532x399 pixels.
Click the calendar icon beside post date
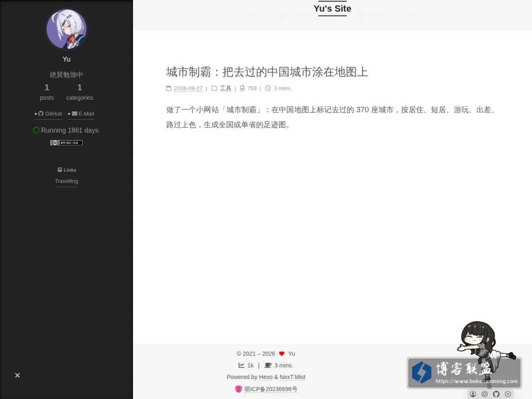pos(168,88)
